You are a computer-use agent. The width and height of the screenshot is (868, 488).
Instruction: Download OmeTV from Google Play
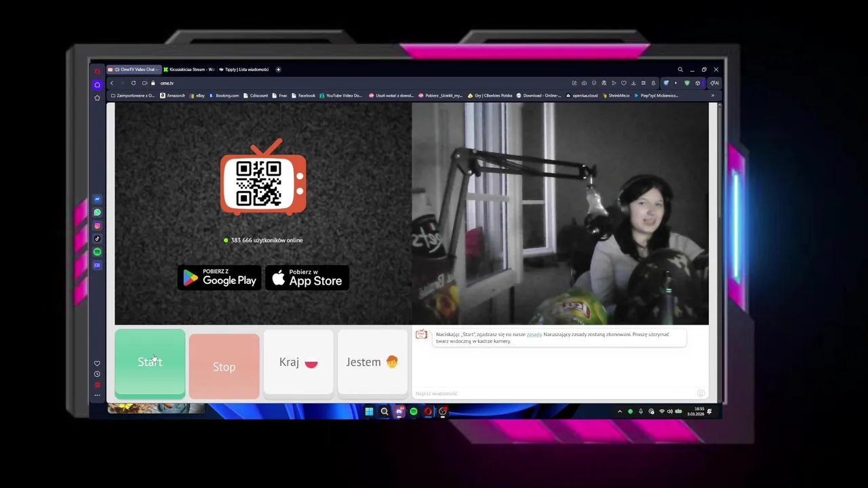[x=220, y=277]
